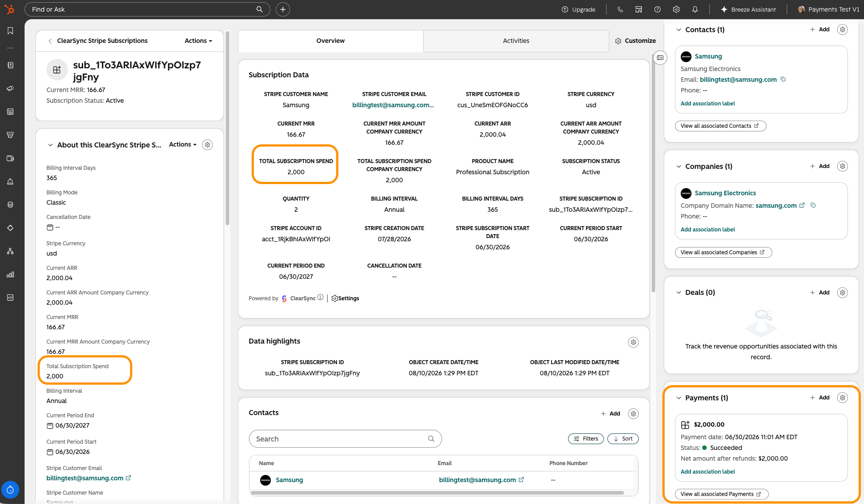Open the Payments Test V1 account menu
Screen dimensions: 864x504
pos(828,9)
